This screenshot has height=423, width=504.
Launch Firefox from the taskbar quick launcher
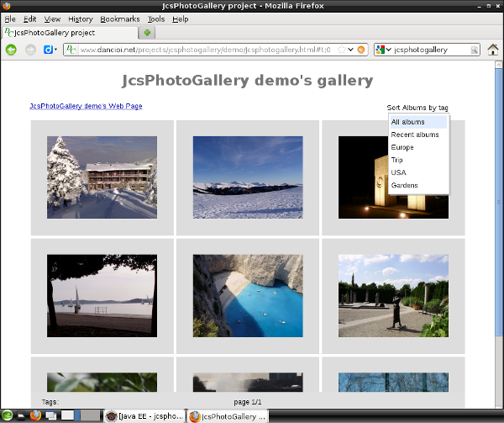pyautogui.click(x=35, y=415)
